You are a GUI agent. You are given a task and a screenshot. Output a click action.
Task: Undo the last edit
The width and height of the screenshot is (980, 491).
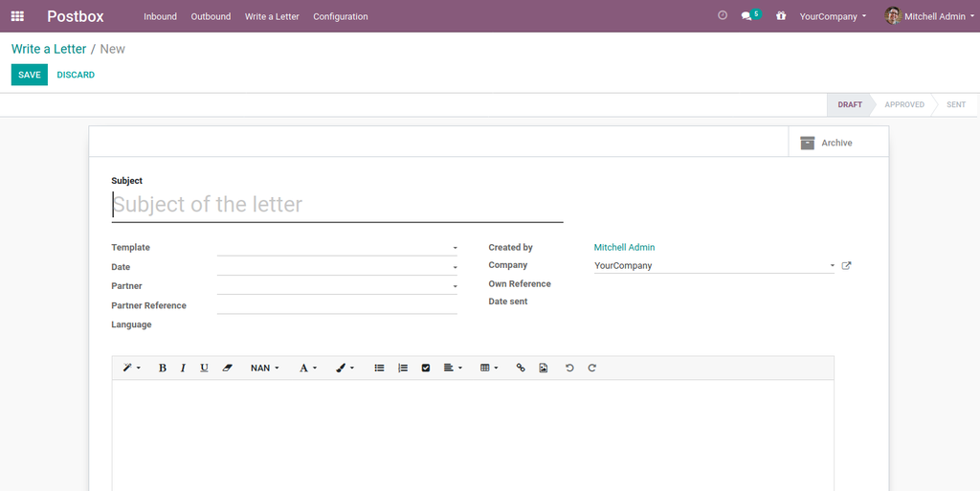[569, 368]
